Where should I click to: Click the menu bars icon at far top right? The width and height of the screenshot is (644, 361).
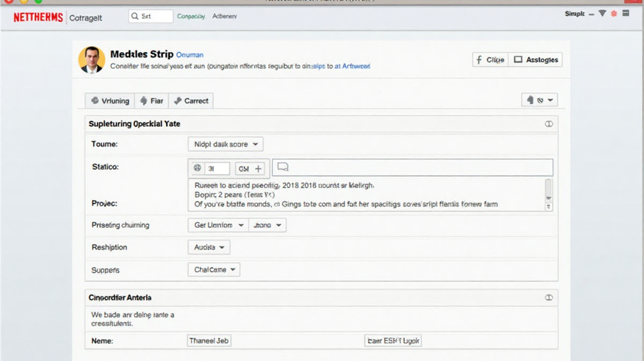coord(626,14)
